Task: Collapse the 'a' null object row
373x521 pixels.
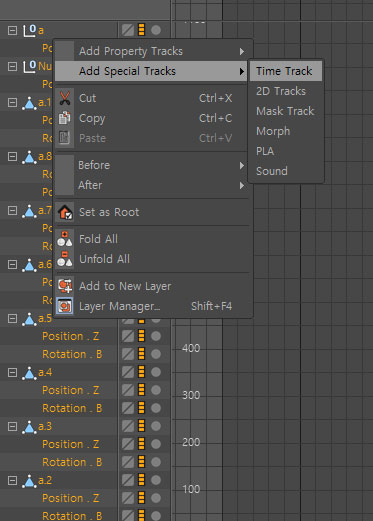Action: tap(12, 30)
